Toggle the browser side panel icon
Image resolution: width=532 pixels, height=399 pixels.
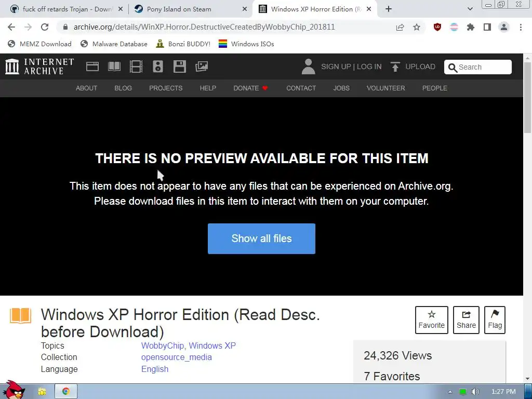[487, 27]
